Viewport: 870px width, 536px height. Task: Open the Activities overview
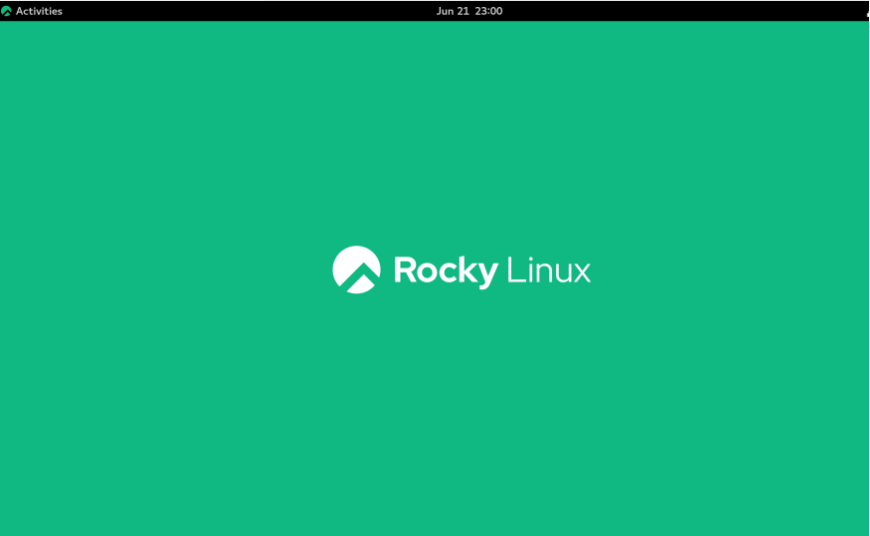coord(39,11)
